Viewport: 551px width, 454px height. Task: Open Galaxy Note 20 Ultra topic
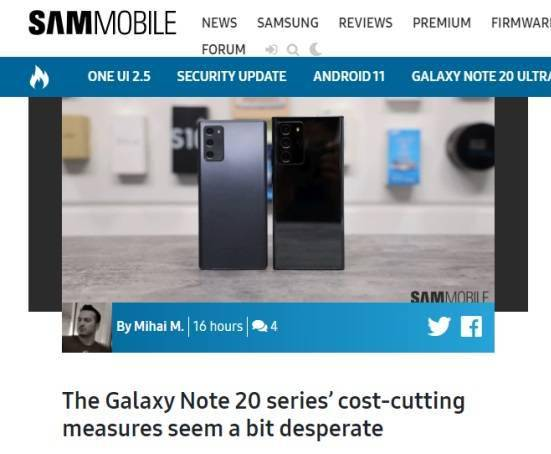tap(481, 76)
